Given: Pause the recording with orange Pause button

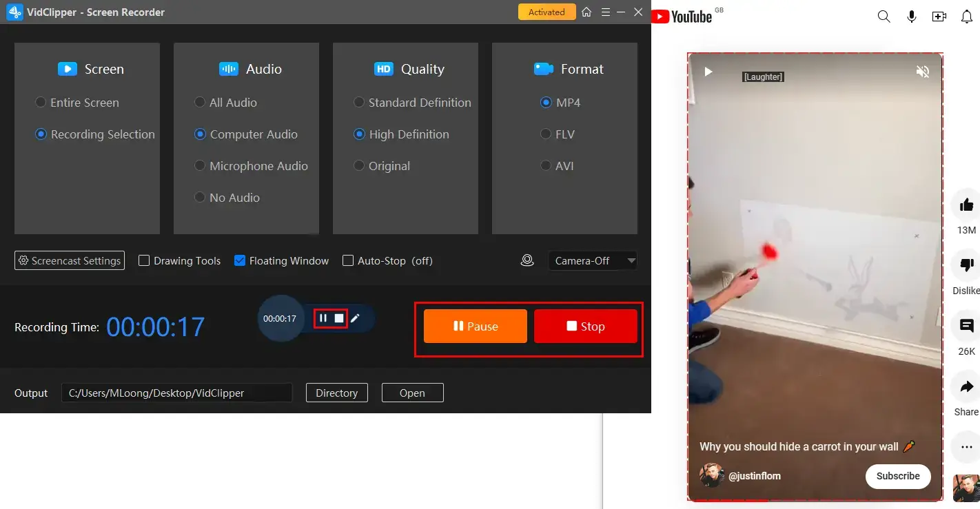Looking at the screenshot, I should tap(476, 326).
